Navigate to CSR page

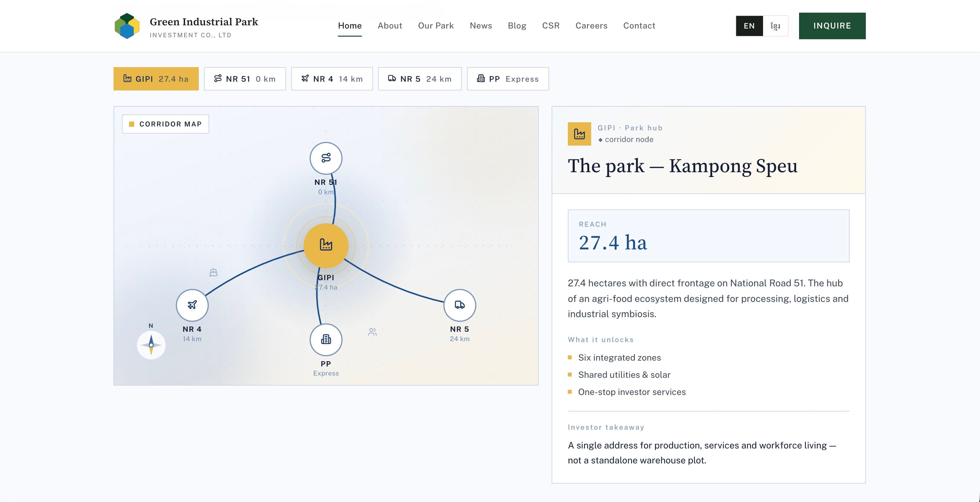pyautogui.click(x=551, y=26)
